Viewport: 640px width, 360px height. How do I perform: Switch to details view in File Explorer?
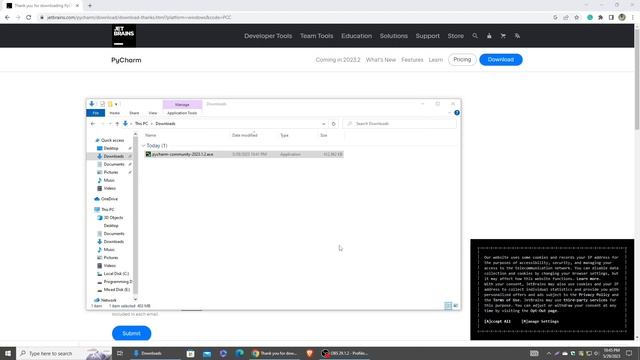(448, 306)
